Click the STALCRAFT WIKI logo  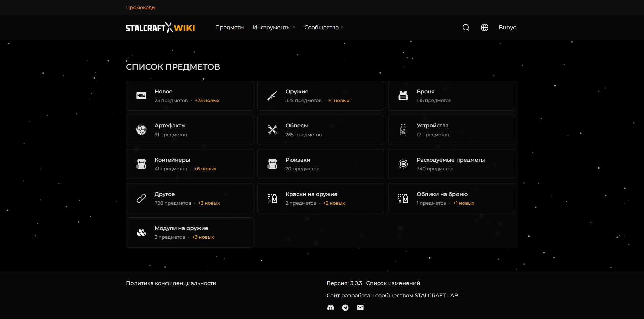(160, 27)
